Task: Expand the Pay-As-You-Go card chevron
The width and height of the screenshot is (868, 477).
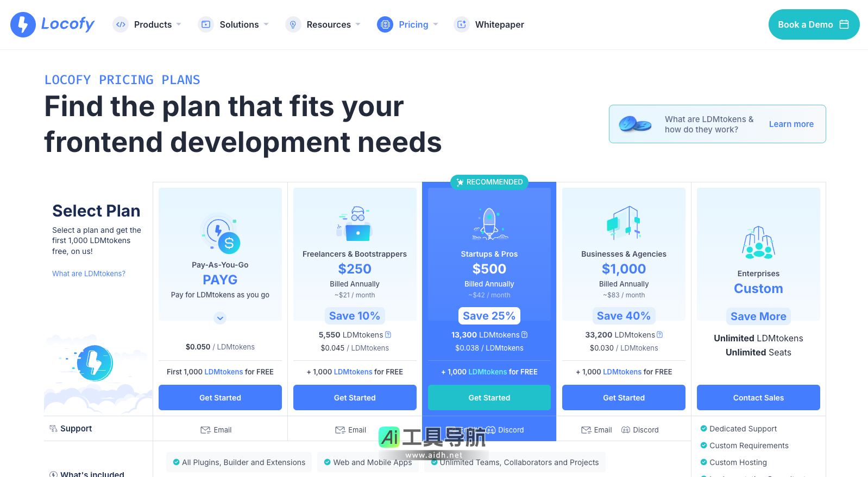Action: 220,318
